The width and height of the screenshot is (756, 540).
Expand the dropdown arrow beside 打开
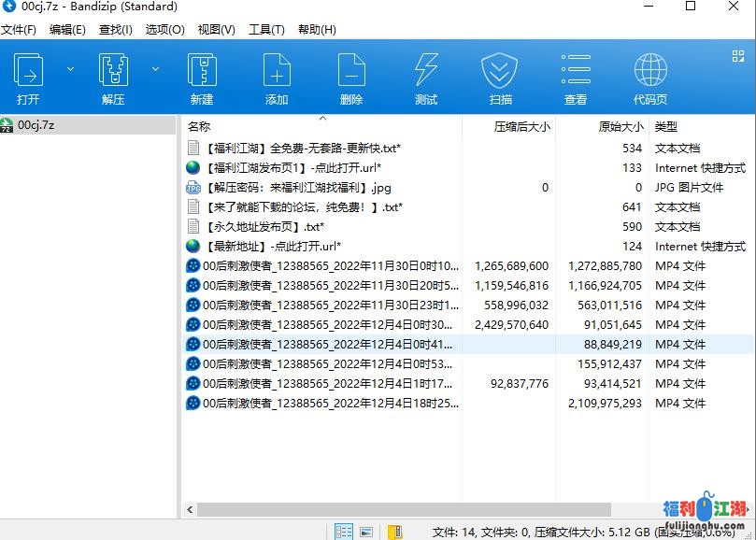[x=70, y=69]
